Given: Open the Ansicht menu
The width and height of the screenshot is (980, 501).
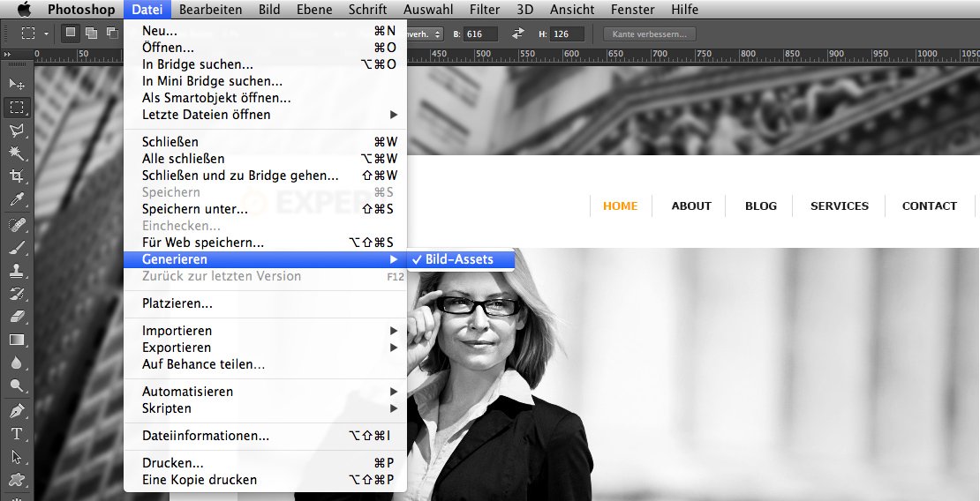Looking at the screenshot, I should point(572,10).
